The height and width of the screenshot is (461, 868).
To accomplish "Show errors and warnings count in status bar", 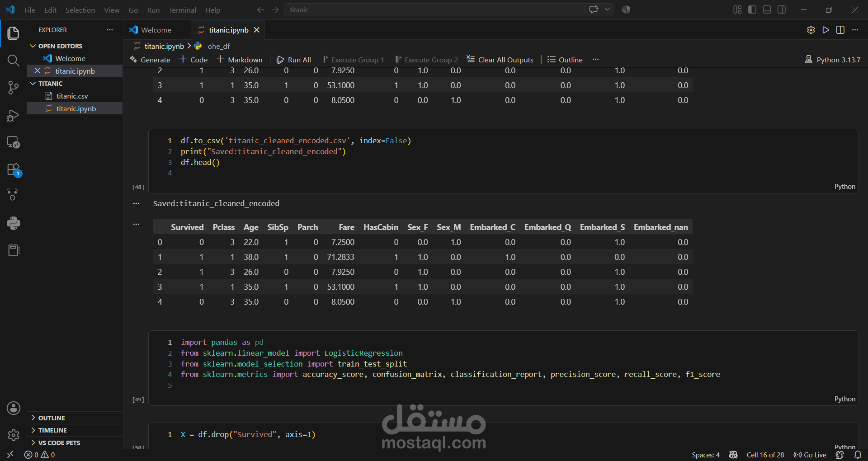I will tap(40, 455).
